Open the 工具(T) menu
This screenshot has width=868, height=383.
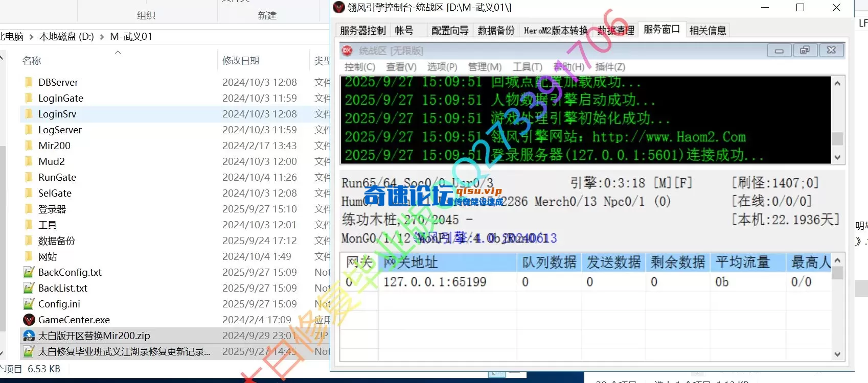[x=528, y=67]
